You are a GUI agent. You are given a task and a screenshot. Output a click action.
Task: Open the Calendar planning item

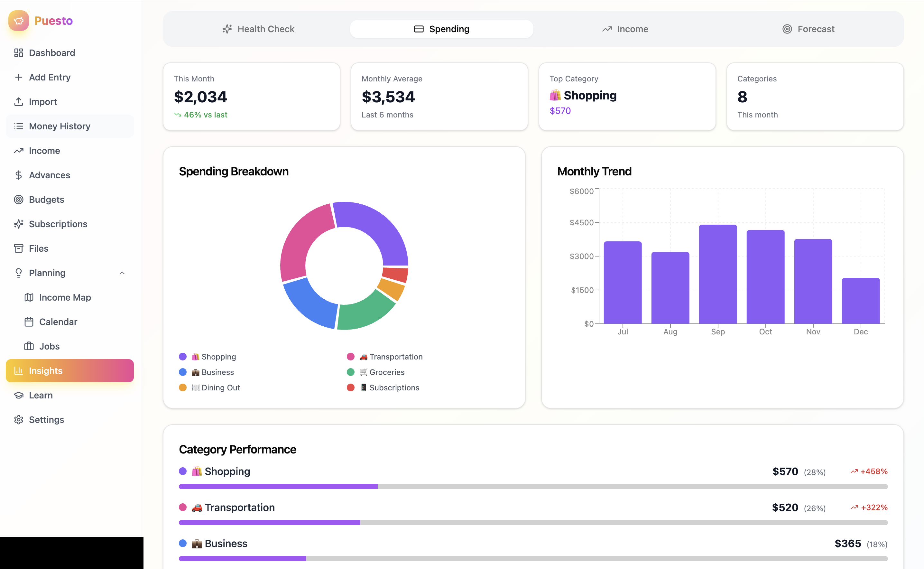[58, 322]
